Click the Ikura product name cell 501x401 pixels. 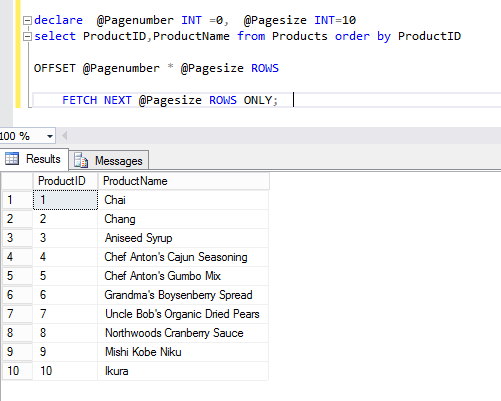183,371
